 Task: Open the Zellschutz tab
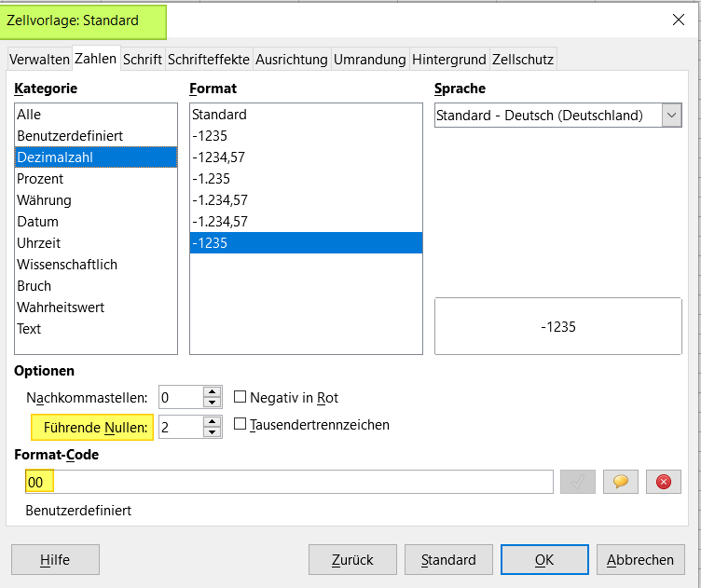(523, 60)
